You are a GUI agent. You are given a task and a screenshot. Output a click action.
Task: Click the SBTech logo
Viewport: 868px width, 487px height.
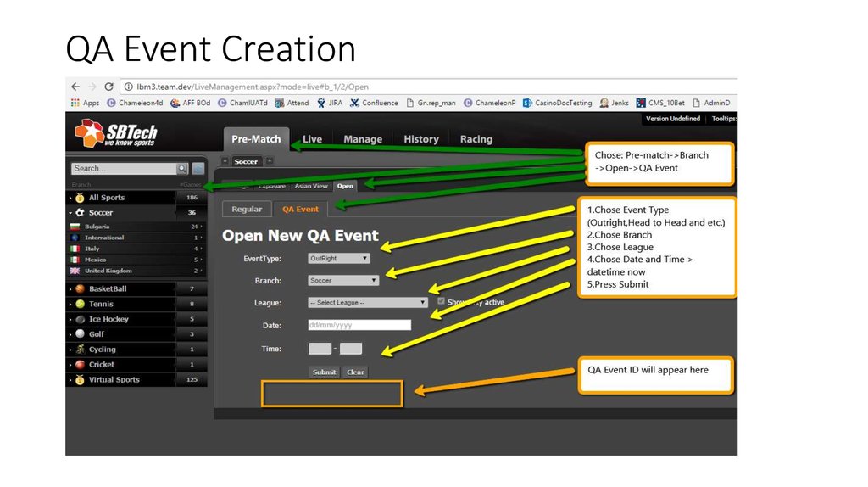click(x=116, y=133)
